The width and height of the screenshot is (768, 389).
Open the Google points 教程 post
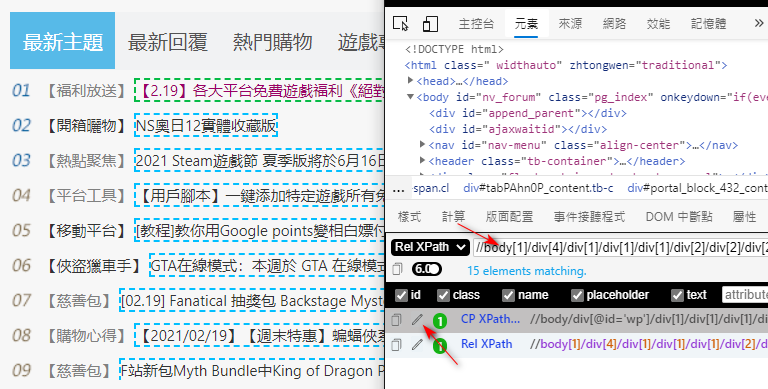pos(260,231)
